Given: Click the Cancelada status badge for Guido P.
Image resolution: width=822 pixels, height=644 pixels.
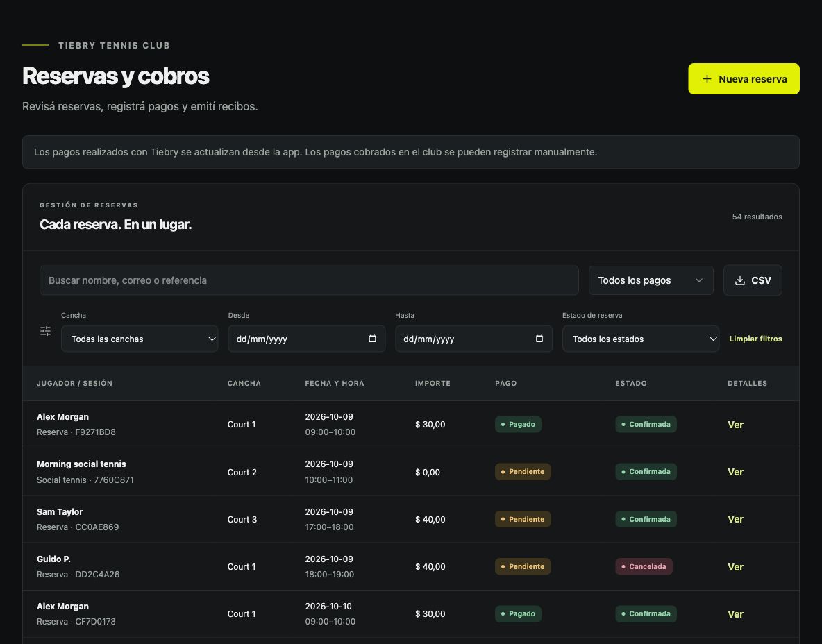Looking at the screenshot, I should [x=644, y=566].
